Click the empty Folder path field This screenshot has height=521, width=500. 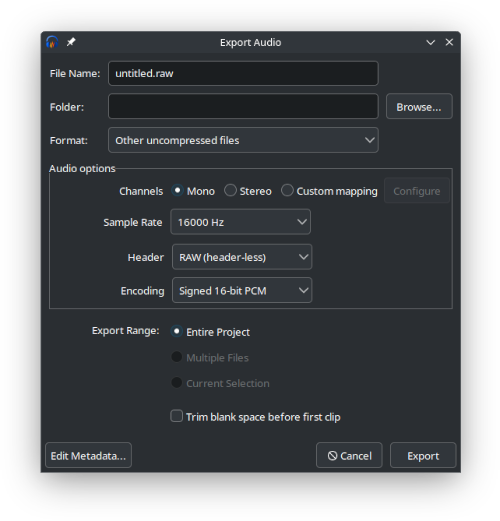pos(243,106)
